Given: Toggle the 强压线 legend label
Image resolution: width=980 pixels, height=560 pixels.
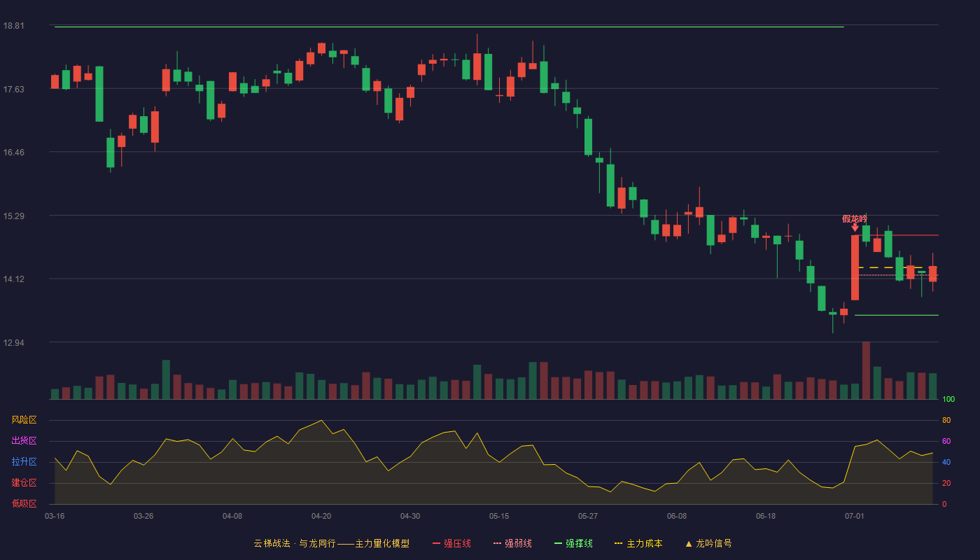Looking at the screenshot, I should tap(457, 543).
